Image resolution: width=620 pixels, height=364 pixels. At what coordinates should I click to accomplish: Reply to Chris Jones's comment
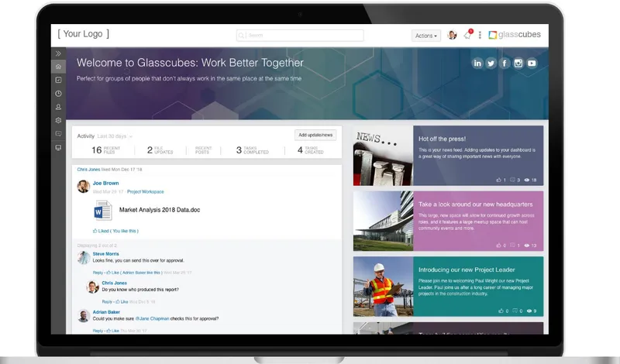pyautogui.click(x=107, y=301)
